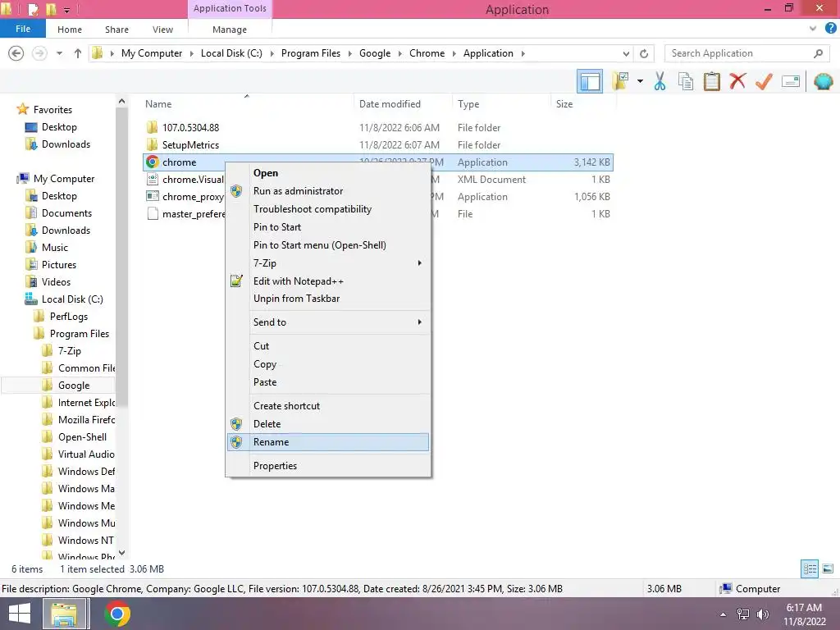Open the Windows Start button
Viewport: 840px width, 630px height.
[20, 614]
